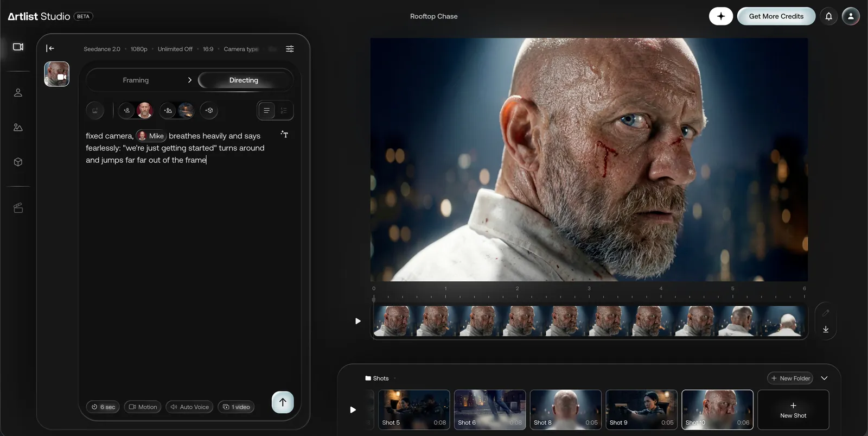Image resolution: width=868 pixels, height=436 pixels.
Task: Change the 1 video count
Action: (236, 407)
